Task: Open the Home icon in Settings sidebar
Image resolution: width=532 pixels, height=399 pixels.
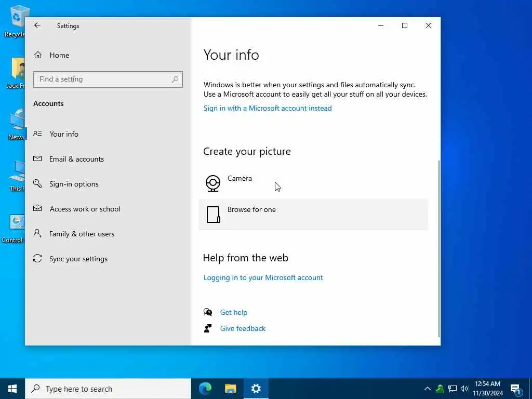Action: coord(38,55)
